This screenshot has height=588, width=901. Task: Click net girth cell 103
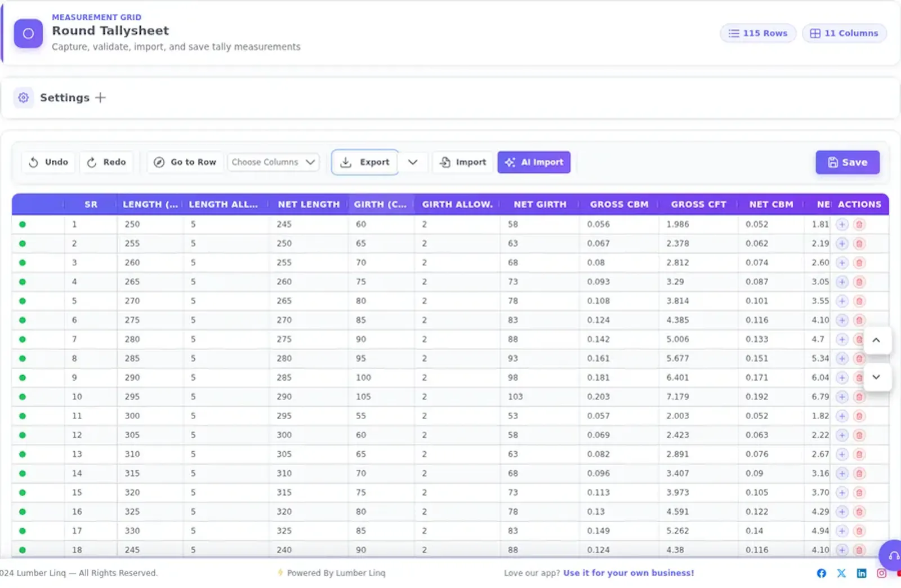click(540, 397)
